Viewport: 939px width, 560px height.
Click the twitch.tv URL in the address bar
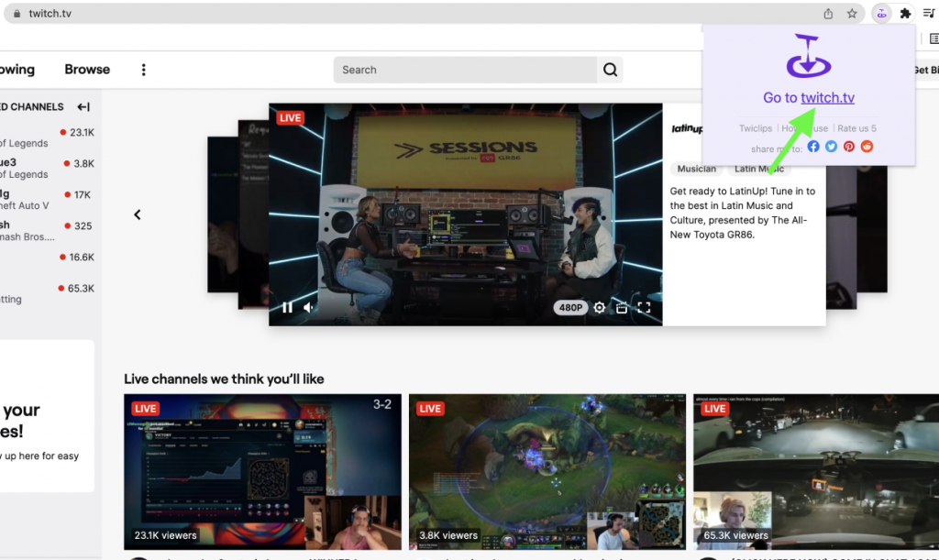pos(50,13)
